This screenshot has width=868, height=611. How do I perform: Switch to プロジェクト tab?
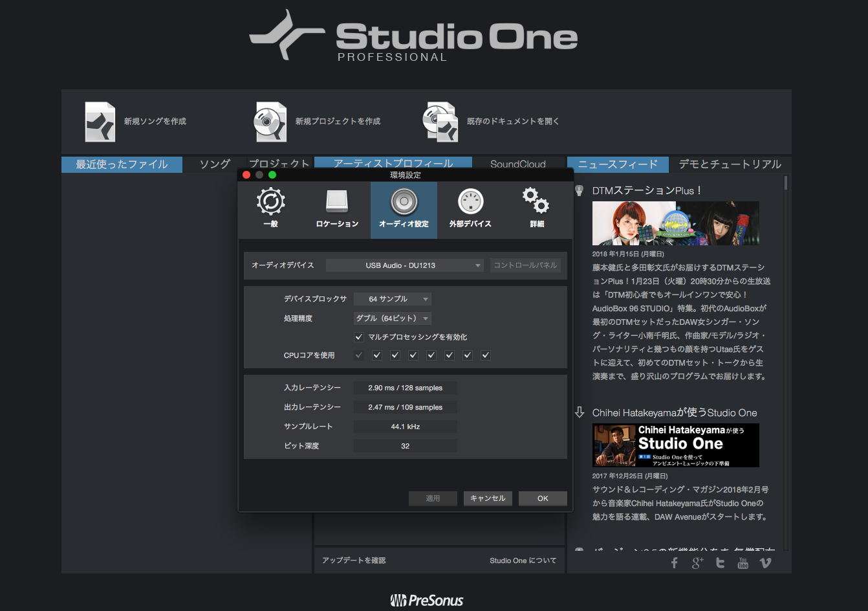279,163
